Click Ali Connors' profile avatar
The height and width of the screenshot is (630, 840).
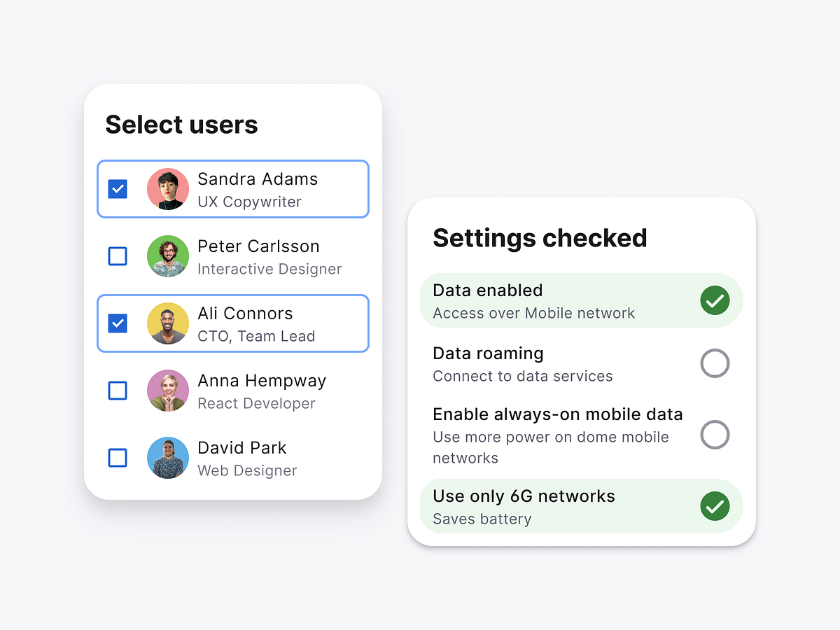168,323
